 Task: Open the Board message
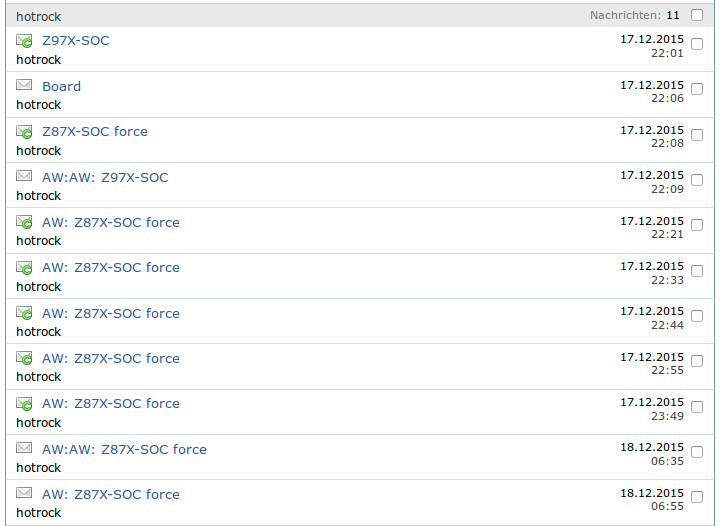61,86
